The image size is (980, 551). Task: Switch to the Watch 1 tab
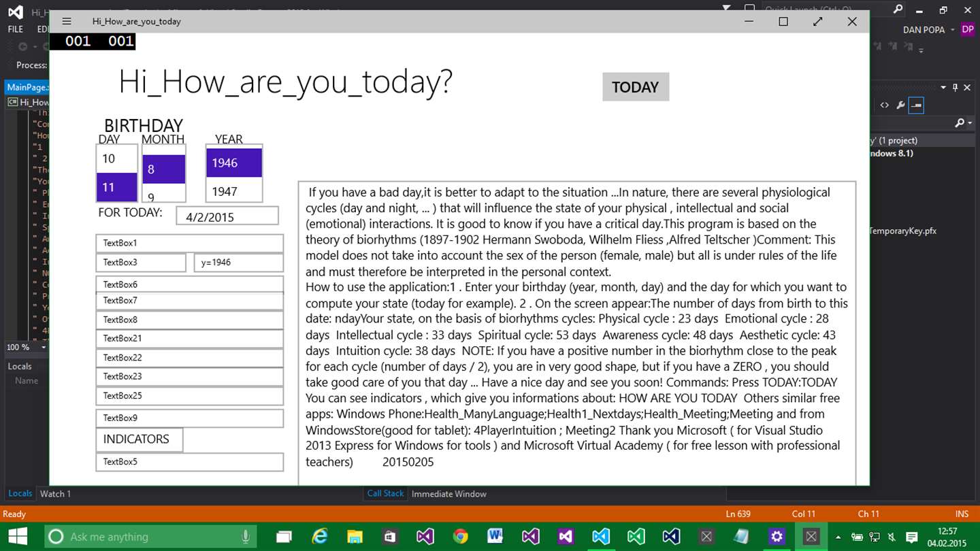(55, 494)
